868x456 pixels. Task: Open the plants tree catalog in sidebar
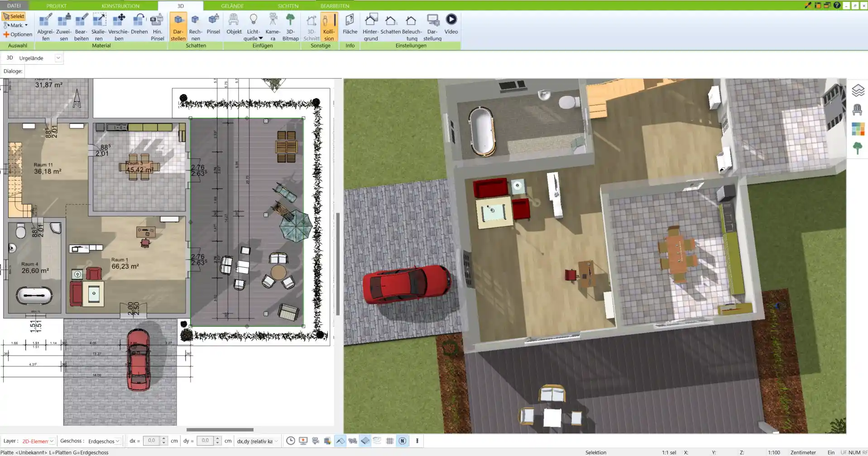tap(858, 148)
